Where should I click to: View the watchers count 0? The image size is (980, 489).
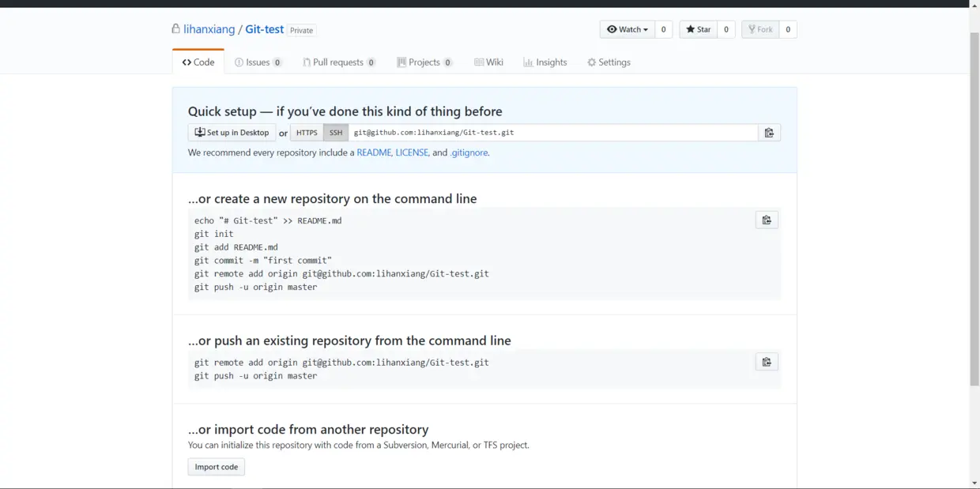point(664,30)
